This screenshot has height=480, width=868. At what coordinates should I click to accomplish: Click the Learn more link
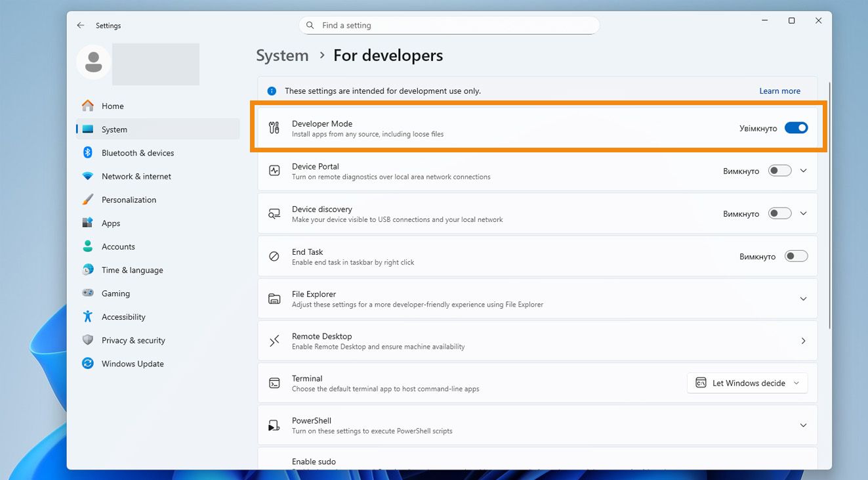(779, 91)
